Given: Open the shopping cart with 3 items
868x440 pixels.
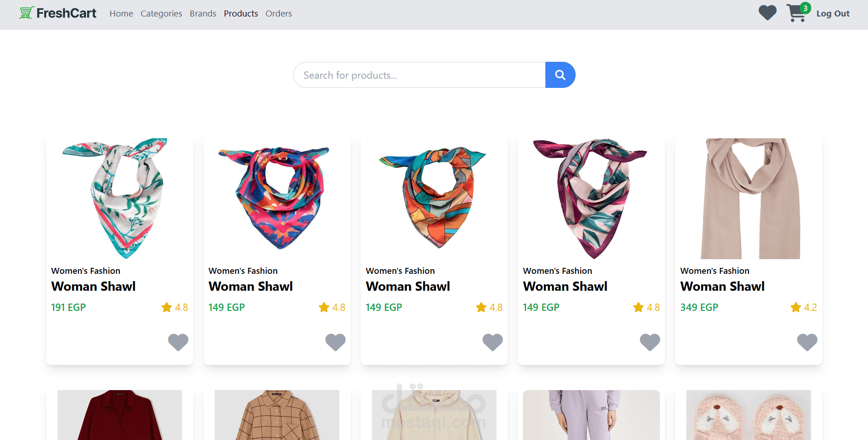Looking at the screenshot, I should [x=797, y=13].
